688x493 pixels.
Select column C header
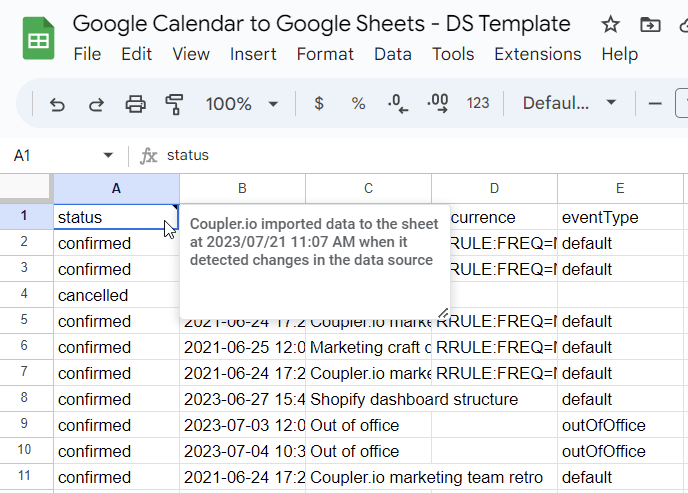pyautogui.click(x=368, y=189)
